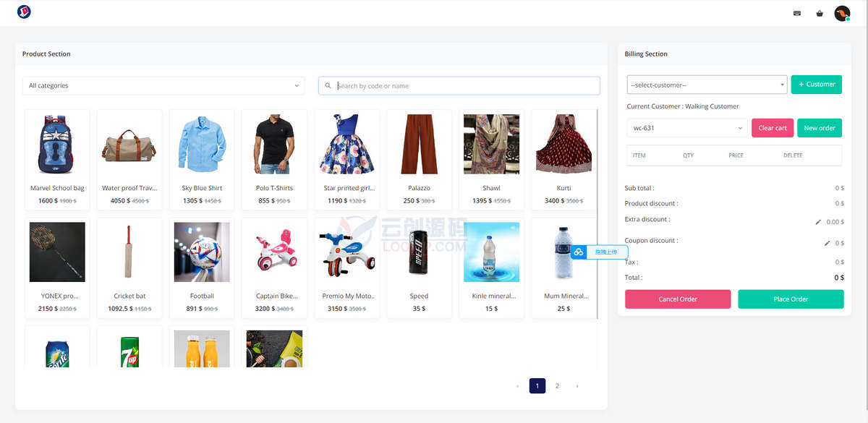The height and width of the screenshot is (423, 868).
Task: Select the Football product
Action: point(202,268)
